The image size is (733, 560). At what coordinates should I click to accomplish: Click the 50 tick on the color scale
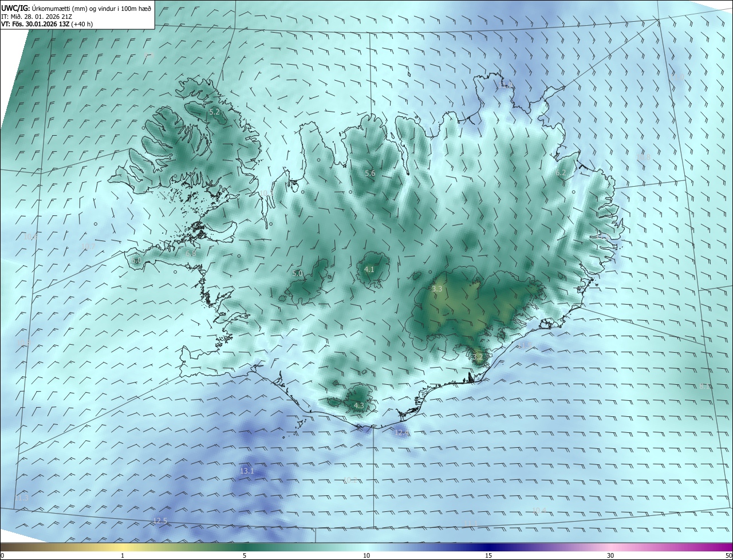pos(728,555)
